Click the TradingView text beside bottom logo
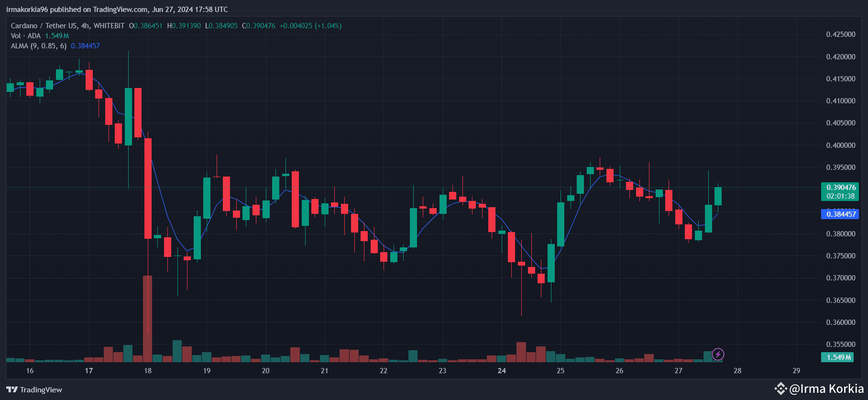Screen dimensions: 868x400 [41, 389]
